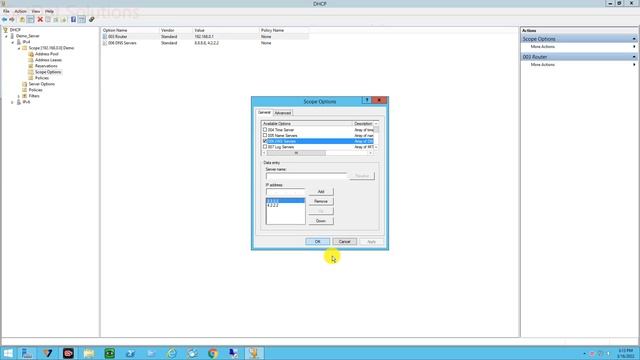Uncheck the 006 DNS Servers checkbox
The image size is (640, 360).
[265, 141]
